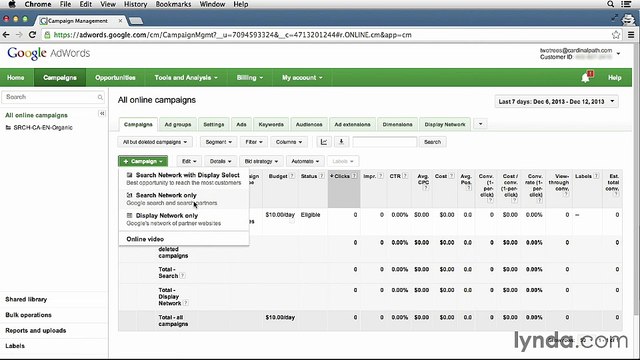Screen dimensions: 640x360
Task: Open the Edit dropdown
Action: (189, 161)
